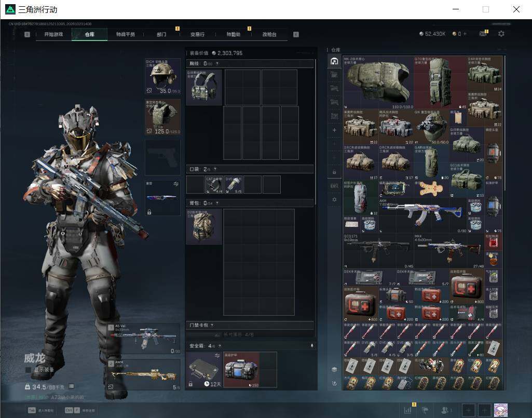Click the pin icon in the 安全箱 header
The height and width of the screenshot is (418, 532).
click(312, 346)
